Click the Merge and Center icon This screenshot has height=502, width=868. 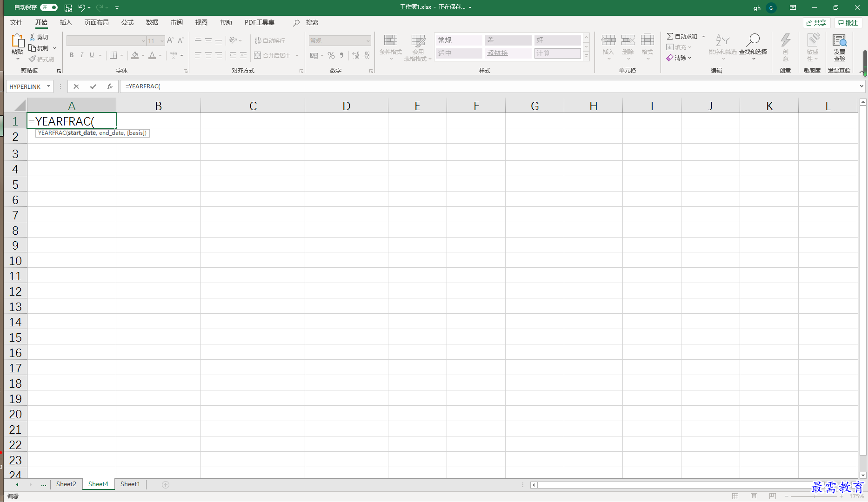[x=257, y=55]
